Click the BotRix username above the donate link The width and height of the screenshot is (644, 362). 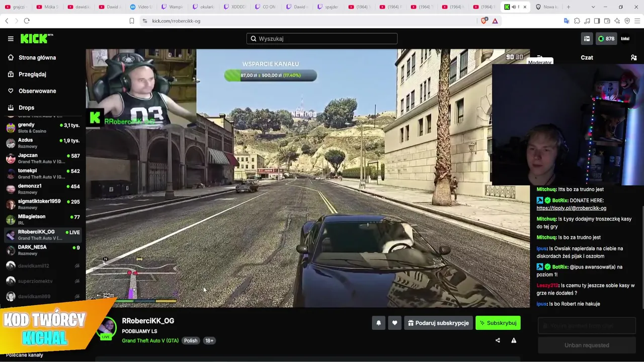click(559, 200)
